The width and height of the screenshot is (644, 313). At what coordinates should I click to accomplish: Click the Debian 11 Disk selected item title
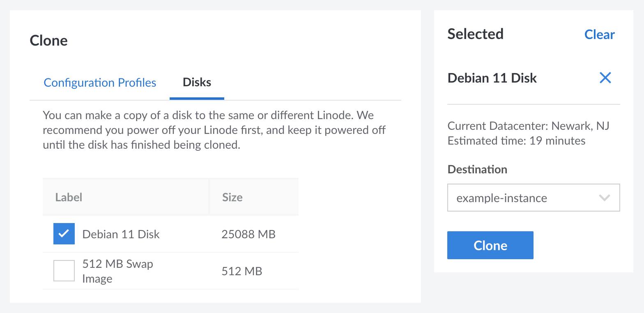click(x=492, y=78)
